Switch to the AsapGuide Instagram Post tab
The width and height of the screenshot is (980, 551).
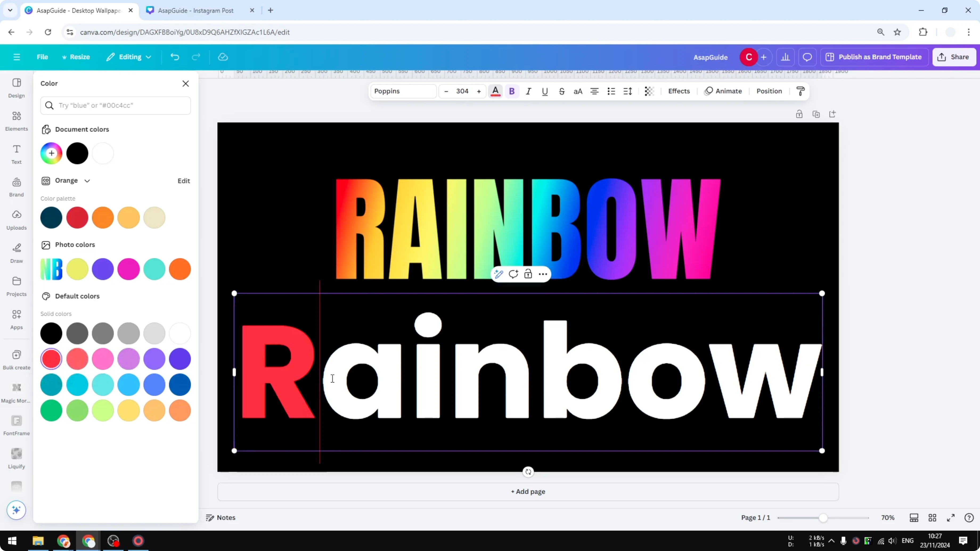point(198,10)
